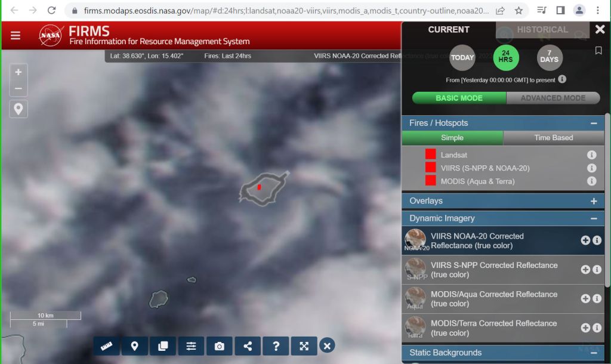The height and width of the screenshot is (364, 611).
Task: Open the FIRMS hamburger menu
Action: pyautogui.click(x=16, y=36)
